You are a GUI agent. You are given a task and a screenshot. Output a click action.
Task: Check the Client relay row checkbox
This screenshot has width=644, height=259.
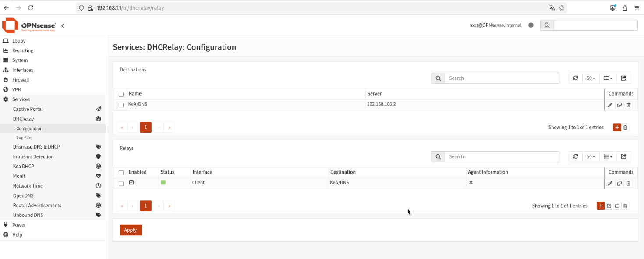tap(121, 184)
